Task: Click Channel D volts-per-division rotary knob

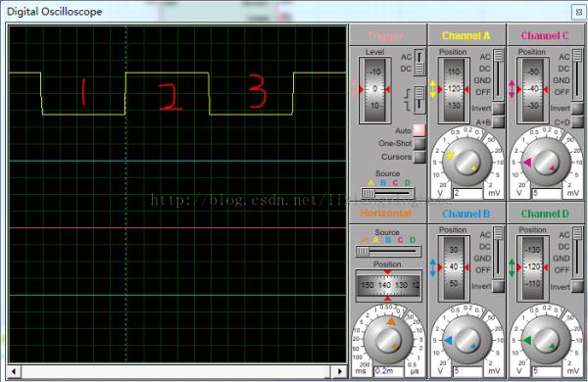Action: (x=547, y=339)
